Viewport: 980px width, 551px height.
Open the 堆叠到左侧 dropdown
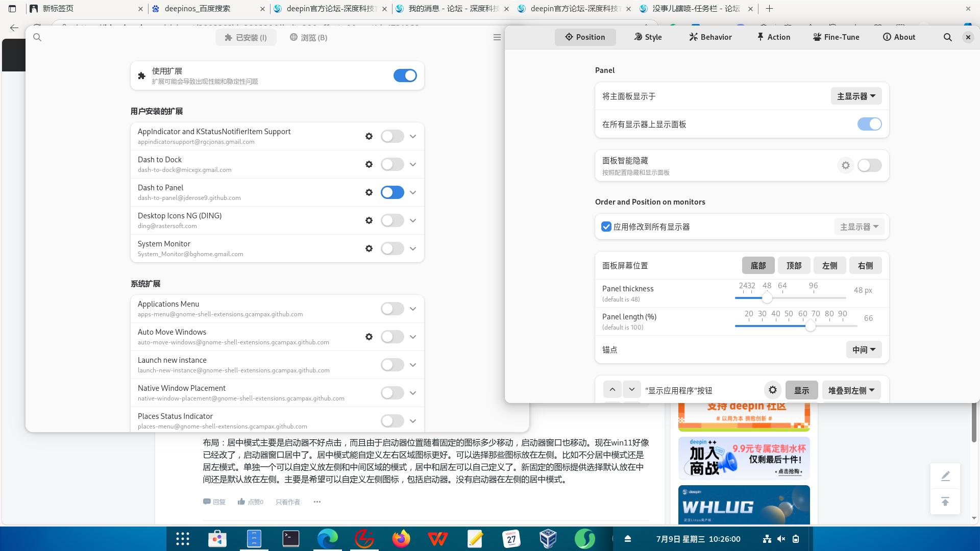coord(851,390)
